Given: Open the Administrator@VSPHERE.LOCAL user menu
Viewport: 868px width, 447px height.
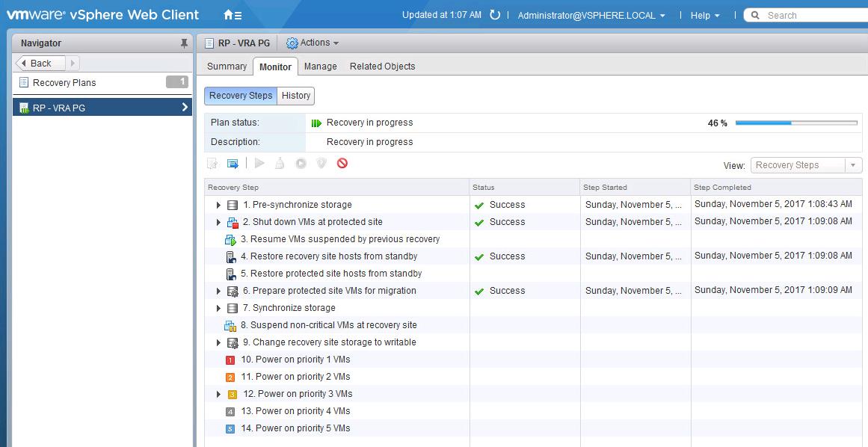Looking at the screenshot, I should coord(591,16).
